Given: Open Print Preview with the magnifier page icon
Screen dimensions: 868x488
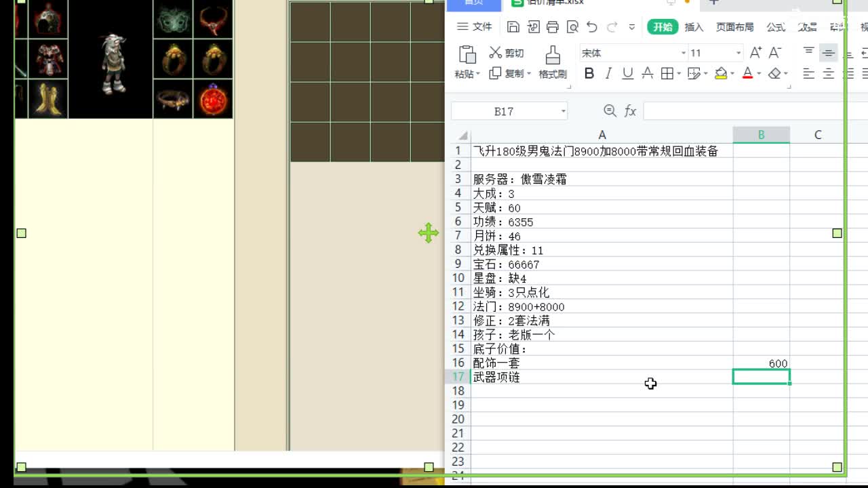Looking at the screenshot, I should coord(572,27).
